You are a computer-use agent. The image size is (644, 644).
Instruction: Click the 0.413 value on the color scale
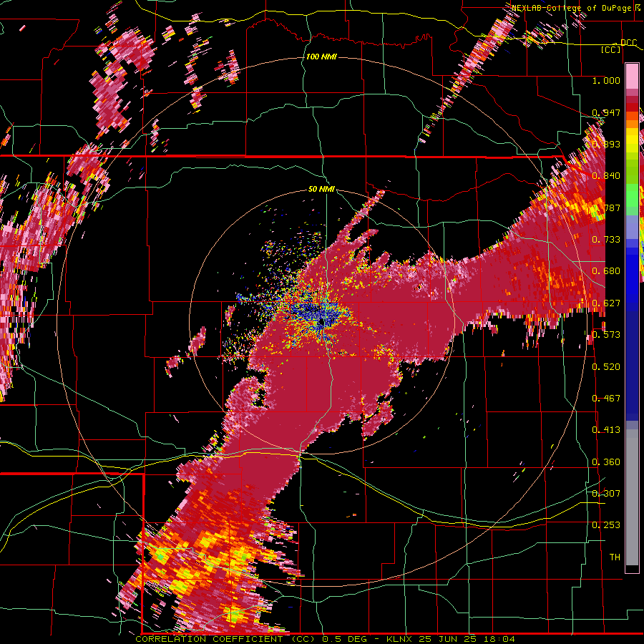point(606,430)
